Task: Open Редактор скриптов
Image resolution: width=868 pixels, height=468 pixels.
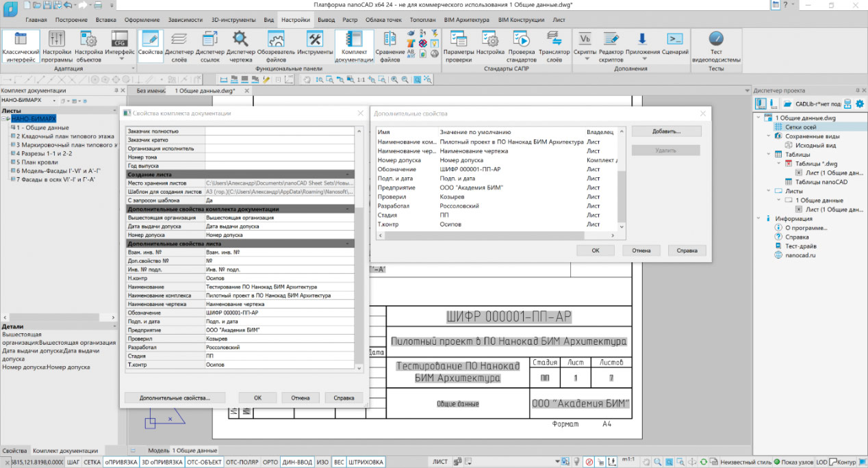Action: (611, 47)
